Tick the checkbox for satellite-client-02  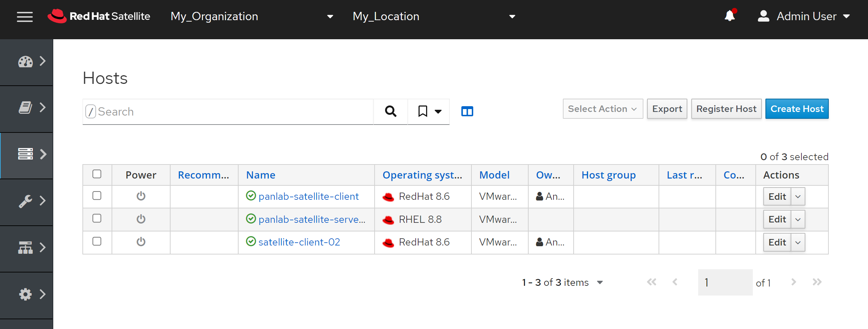[97, 242]
